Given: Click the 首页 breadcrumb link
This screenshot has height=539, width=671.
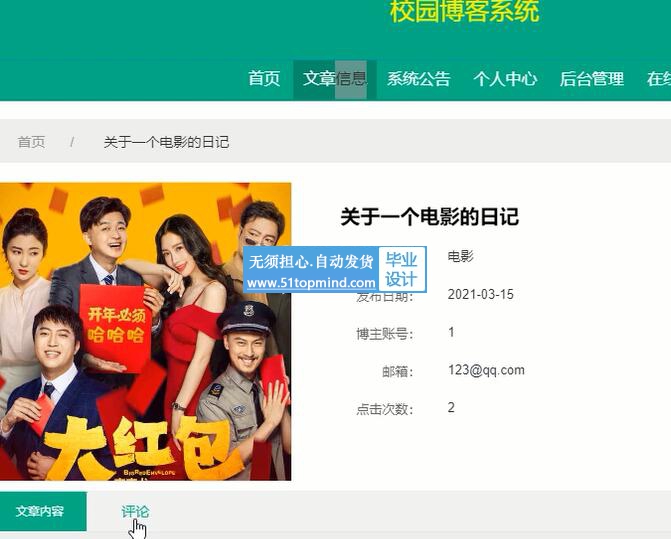Looking at the screenshot, I should coord(31,142).
